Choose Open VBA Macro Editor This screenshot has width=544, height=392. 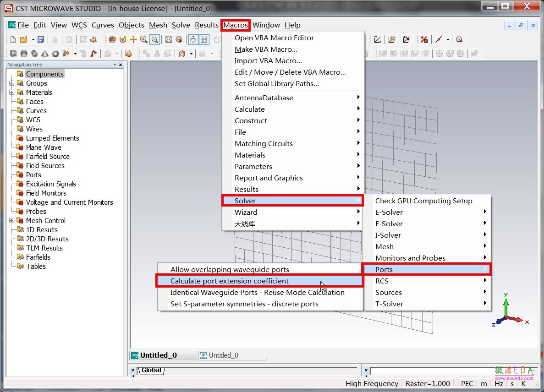293,38
